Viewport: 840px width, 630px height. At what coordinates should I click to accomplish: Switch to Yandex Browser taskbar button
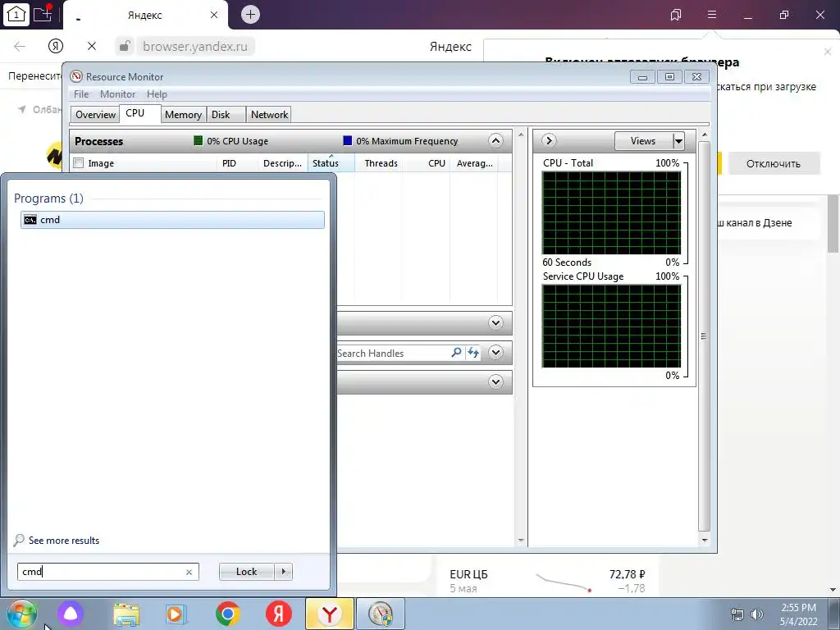click(x=330, y=614)
